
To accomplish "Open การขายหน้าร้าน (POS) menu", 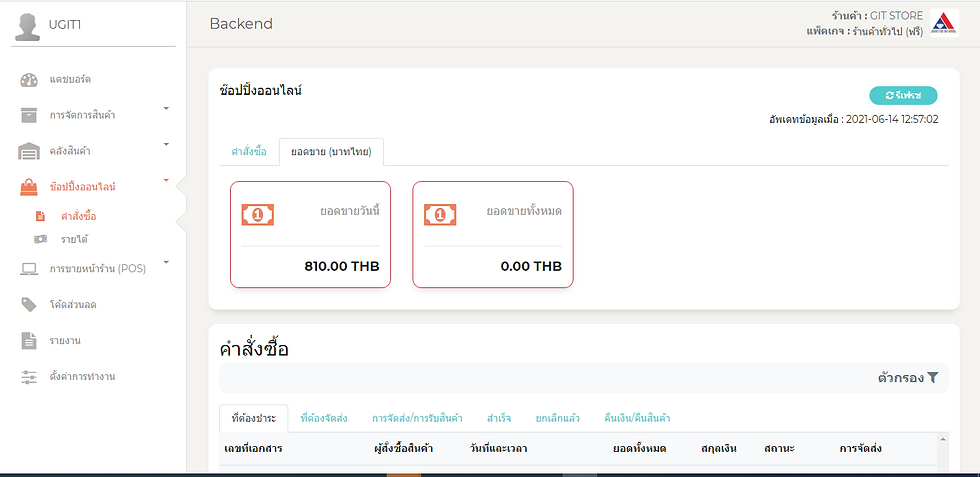I will tap(98, 269).
